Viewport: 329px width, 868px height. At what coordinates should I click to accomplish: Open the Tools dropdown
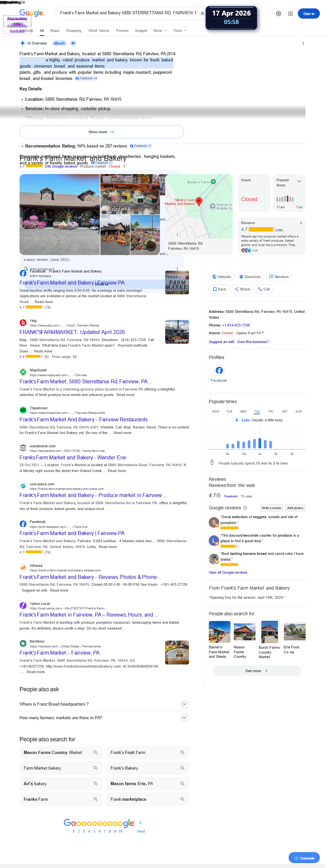[x=179, y=31]
